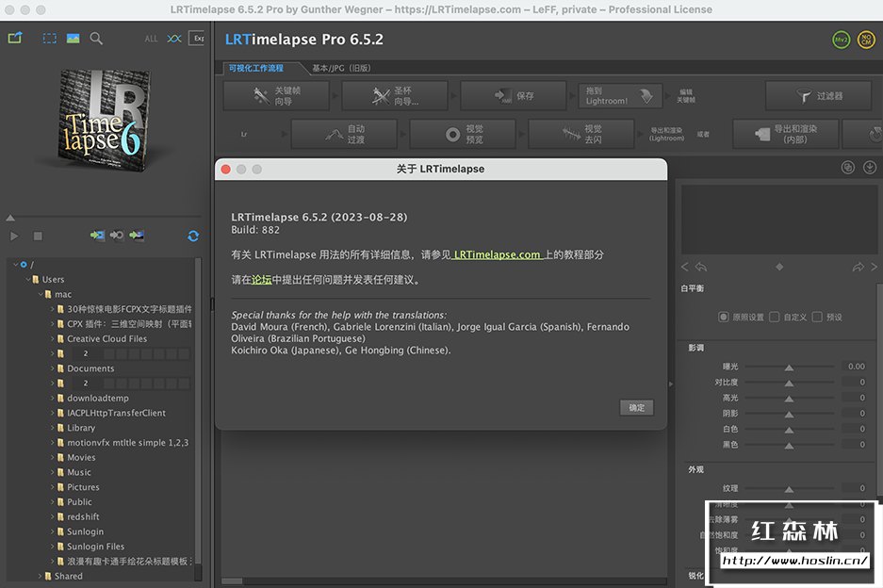Viewport: 883px width, 588px height.
Task: Switch to the 可视化工作流程 tab
Action: coord(256,68)
